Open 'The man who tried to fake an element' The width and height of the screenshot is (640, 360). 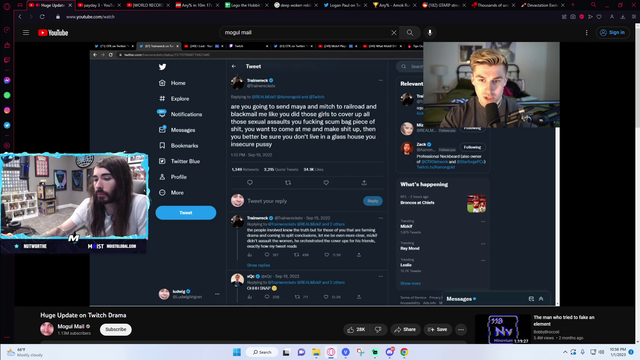point(564,320)
